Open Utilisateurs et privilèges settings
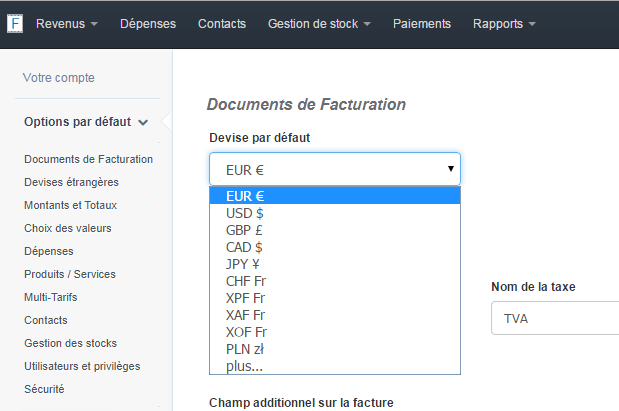The height and width of the screenshot is (411, 619). click(82, 366)
